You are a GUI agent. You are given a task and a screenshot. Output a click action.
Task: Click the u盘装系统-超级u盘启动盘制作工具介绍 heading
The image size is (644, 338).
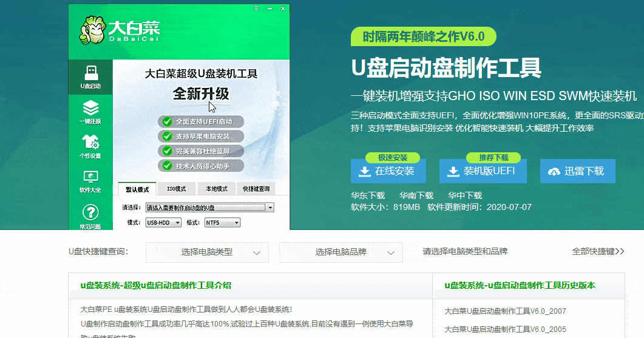click(x=155, y=285)
